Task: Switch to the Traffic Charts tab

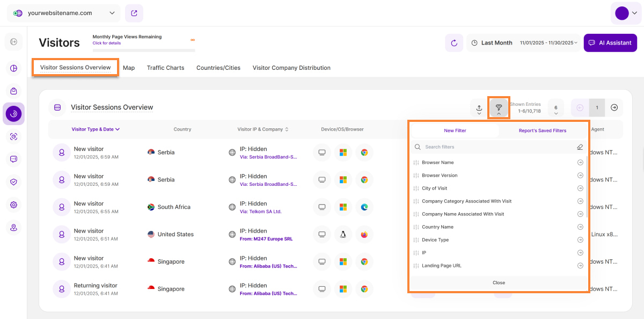Action: (165, 68)
